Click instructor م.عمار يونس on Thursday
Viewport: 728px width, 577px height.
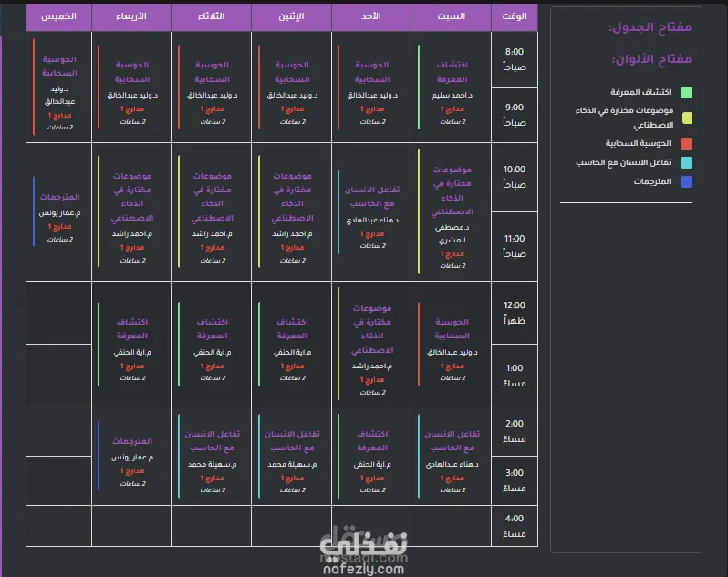click(59, 213)
